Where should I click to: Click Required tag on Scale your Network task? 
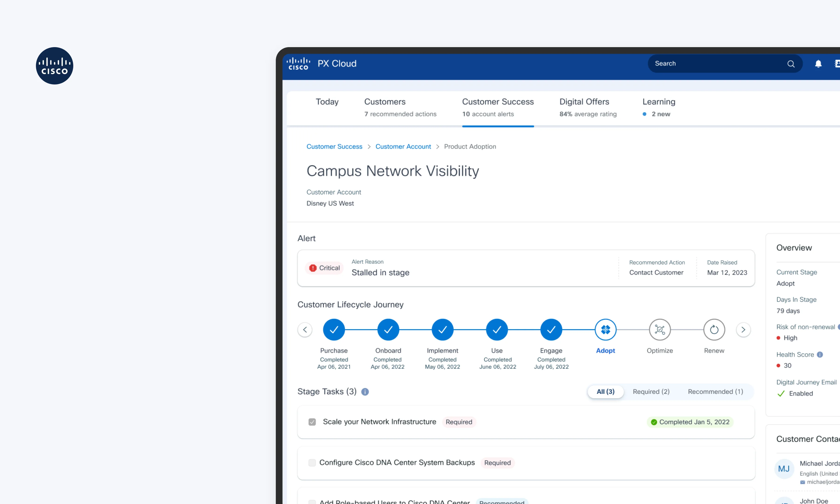point(459,422)
